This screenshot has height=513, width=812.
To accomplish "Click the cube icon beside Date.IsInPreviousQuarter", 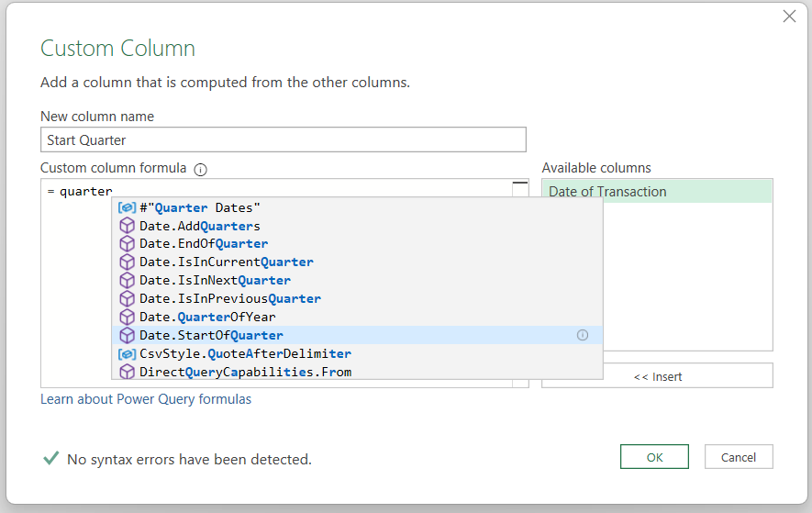I will click(127, 299).
